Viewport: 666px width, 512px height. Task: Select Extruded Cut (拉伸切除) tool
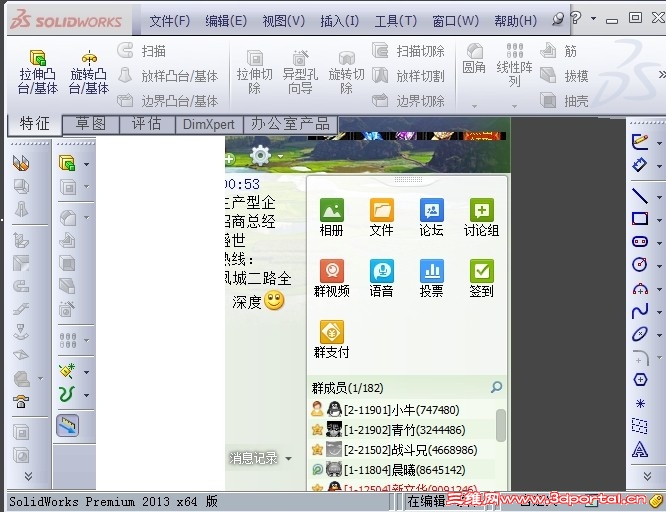(x=254, y=72)
